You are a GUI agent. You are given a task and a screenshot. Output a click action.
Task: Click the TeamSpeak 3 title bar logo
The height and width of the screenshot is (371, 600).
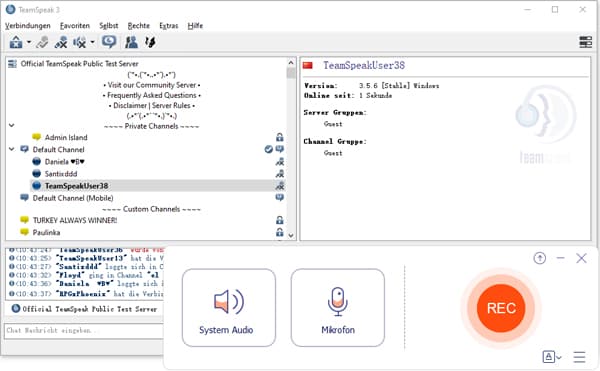click(10, 10)
